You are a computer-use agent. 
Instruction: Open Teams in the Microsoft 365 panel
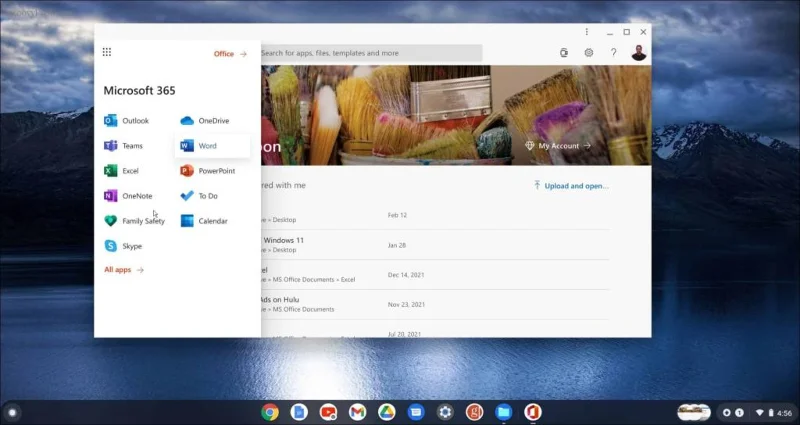pyautogui.click(x=123, y=146)
